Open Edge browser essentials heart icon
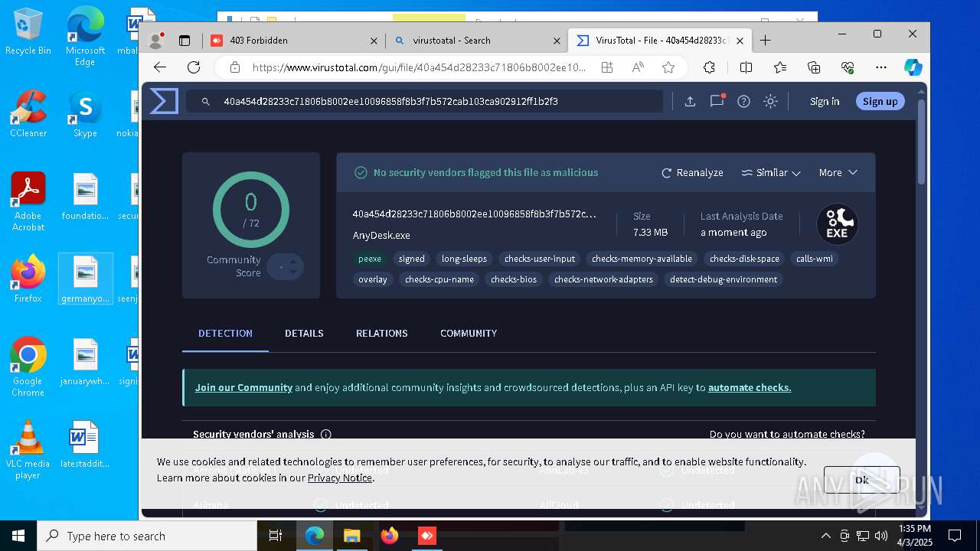The width and height of the screenshot is (980, 551). pos(848,67)
